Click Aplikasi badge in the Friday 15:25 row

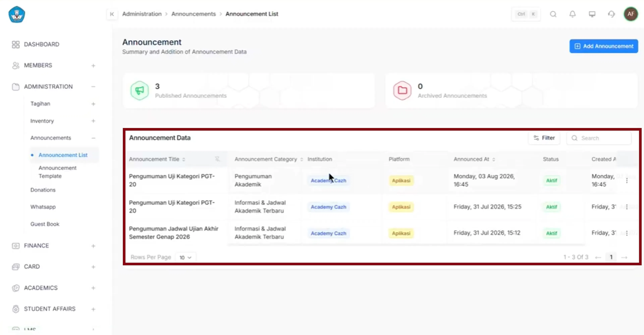[x=401, y=207]
